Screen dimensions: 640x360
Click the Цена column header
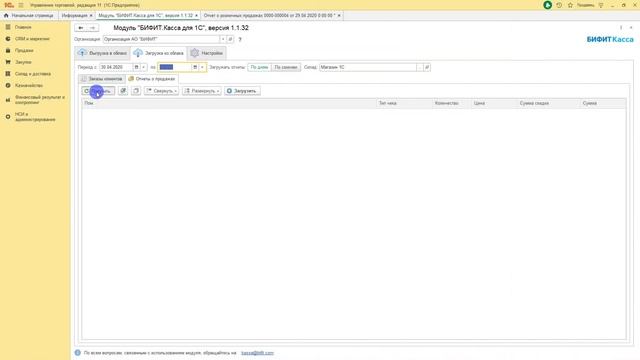pos(494,103)
